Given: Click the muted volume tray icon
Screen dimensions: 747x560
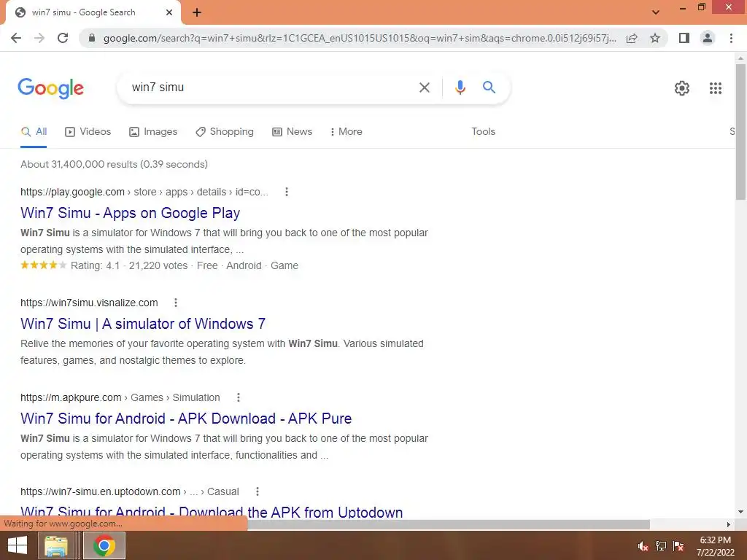Looking at the screenshot, I should [x=643, y=546].
